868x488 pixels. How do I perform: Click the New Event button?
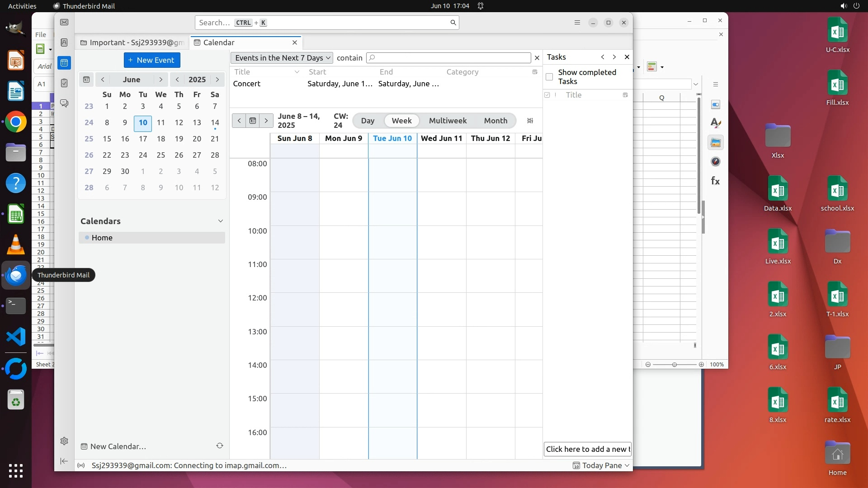pos(152,60)
